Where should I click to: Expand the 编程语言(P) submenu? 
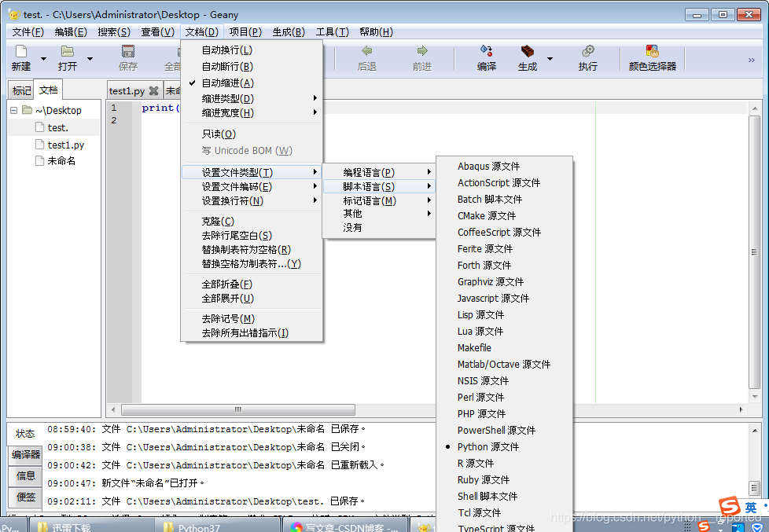pyautogui.click(x=379, y=173)
